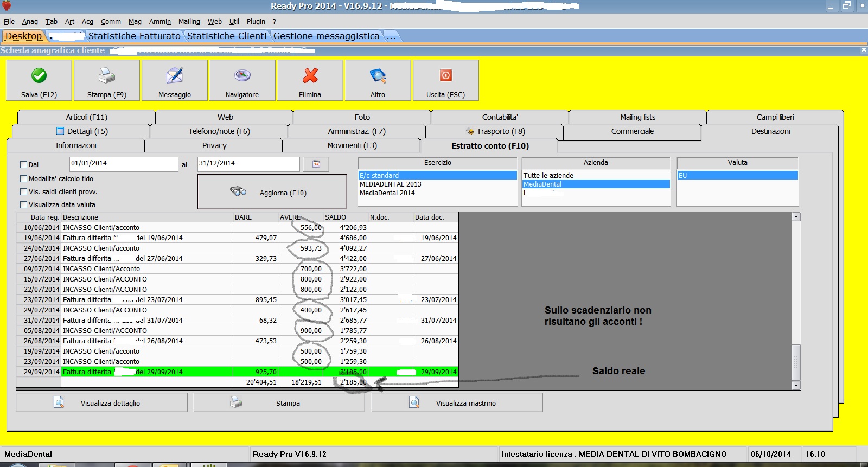The image size is (868, 467).
Task: Click the Aggiorna (F10) button
Action: [272, 192]
